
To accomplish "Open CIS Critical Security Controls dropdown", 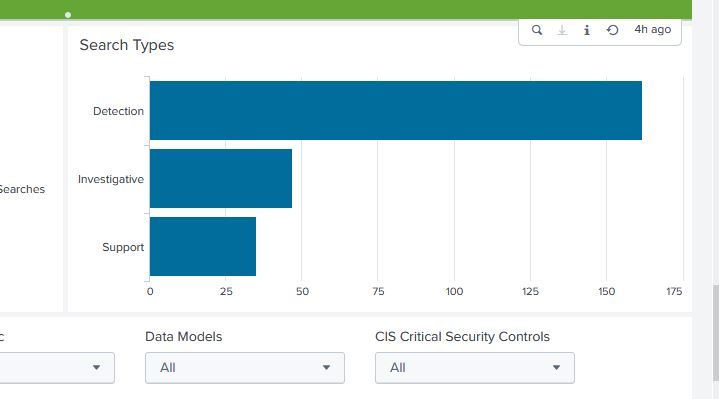I will pos(475,368).
